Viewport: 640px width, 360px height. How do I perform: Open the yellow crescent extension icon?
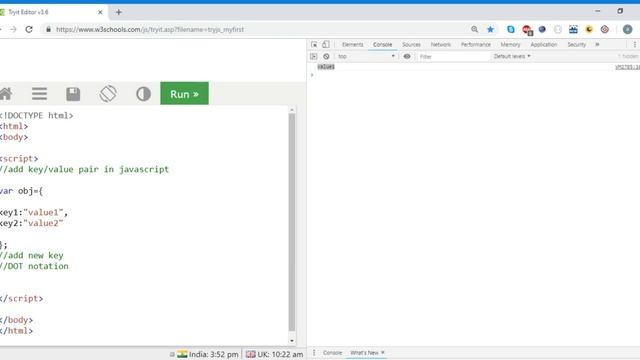[589, 29]
